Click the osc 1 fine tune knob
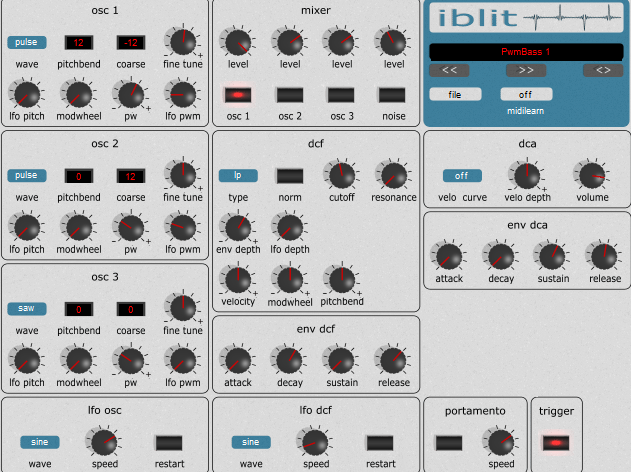 coord(183,41)
